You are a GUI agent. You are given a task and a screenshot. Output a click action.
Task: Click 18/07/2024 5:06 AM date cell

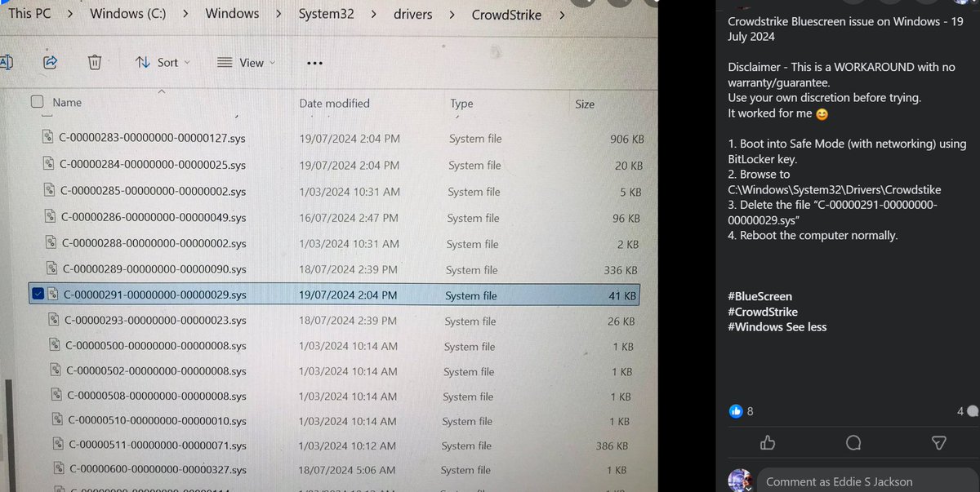pos(348,470)
